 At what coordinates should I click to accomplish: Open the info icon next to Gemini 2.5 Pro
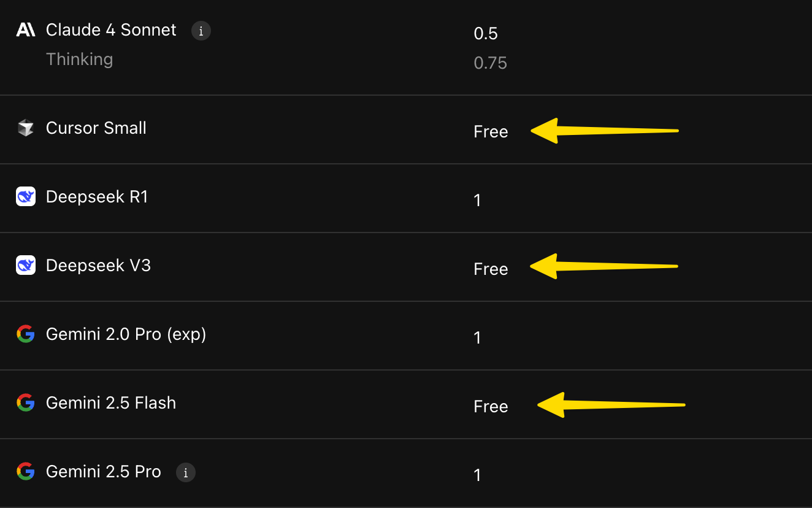point(186,472)
